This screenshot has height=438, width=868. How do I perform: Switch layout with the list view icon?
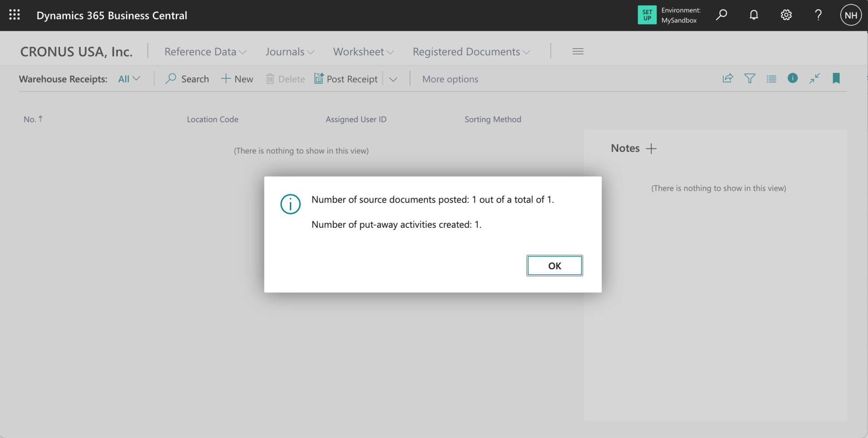coord(772,78)
